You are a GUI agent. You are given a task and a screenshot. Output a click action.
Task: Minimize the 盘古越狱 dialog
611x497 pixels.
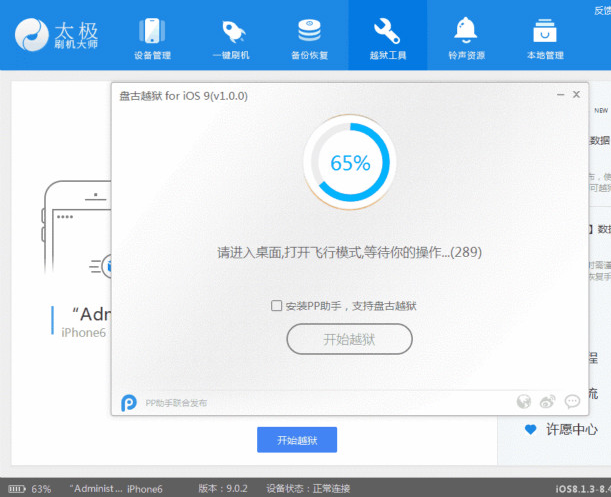click(x=560, y=95)
